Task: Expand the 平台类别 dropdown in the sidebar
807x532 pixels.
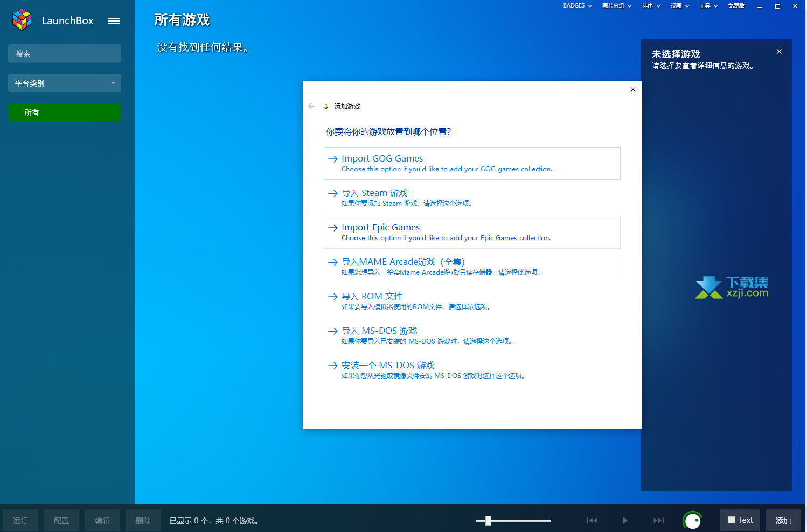Action: (x=65, y=83)
